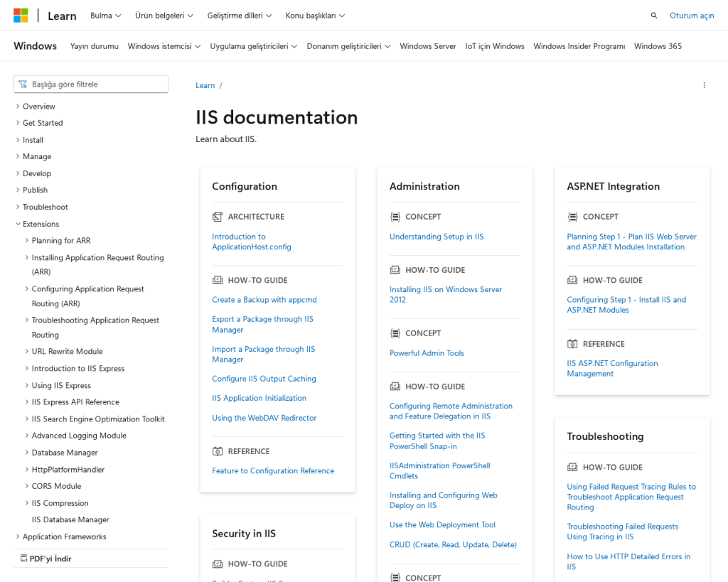Click the Başlığa göre filtrele input field

point(91,85)
